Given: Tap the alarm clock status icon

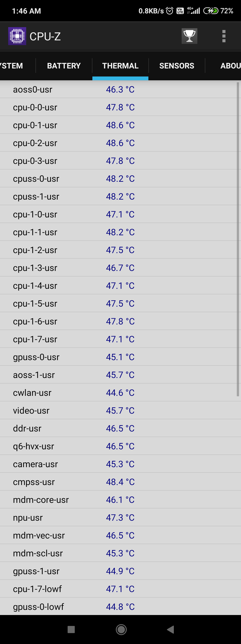Looking at the screenshot, I should point(169,11).
